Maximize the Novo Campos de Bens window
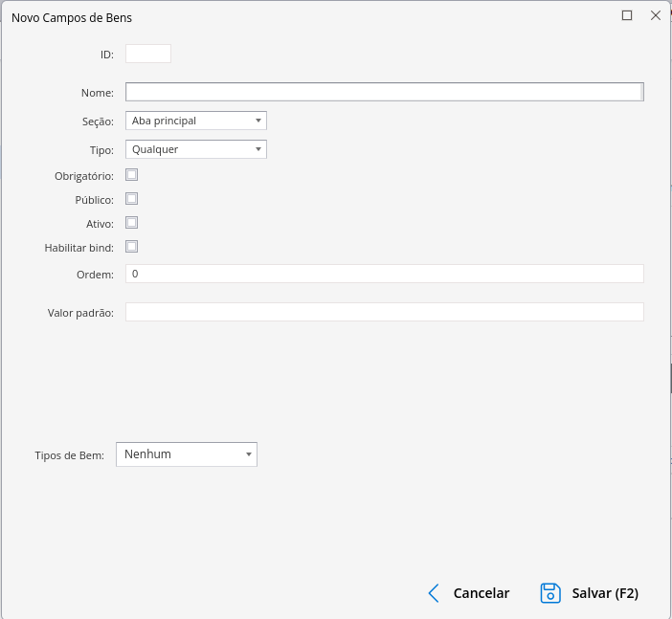This screenshot has width=672, height=619. click(627, 15)
